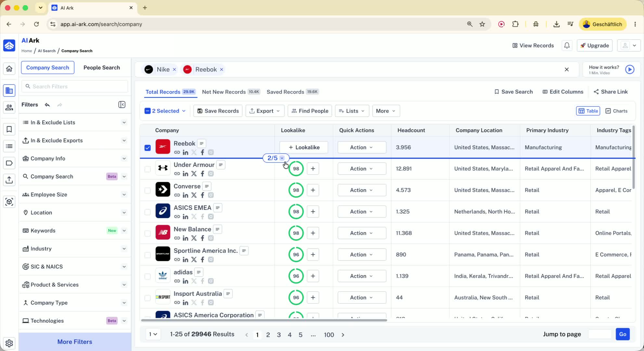This screenshot has height=351, width=644.
Task: Open Converse's Facebook icon
Action: click(202, 195)
